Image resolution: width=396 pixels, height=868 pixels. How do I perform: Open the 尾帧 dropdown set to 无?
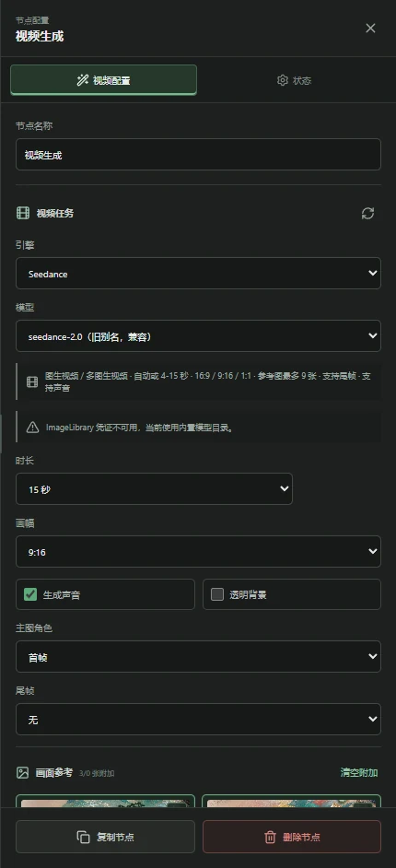pyautogui.click(x=198, y=719)
